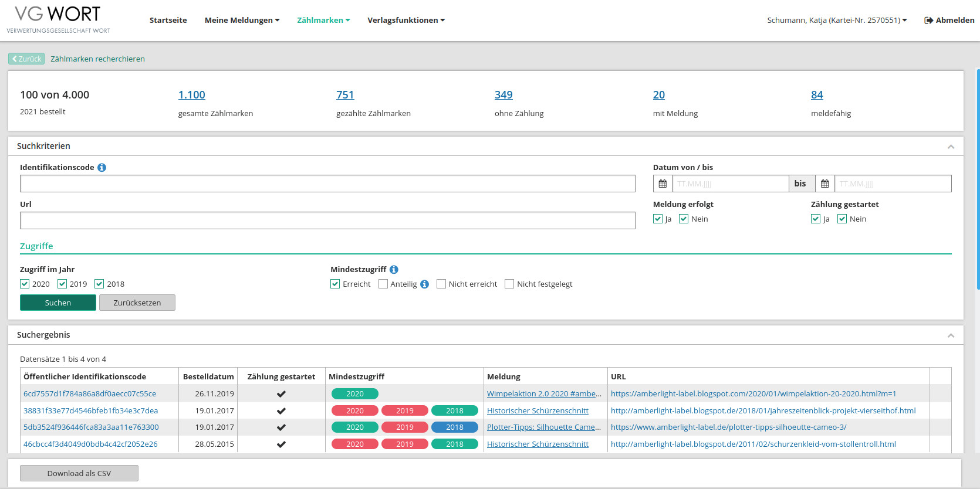The width and height of the screenshot is (980, 489).
Task: Click the Abmelden logout icon
Action: click(928, 21)
